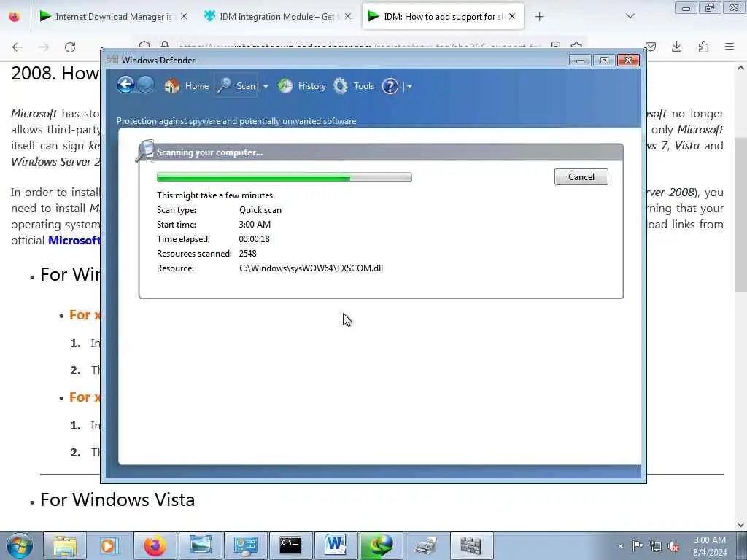Minimize the Windows Defender window

[580, 60]
